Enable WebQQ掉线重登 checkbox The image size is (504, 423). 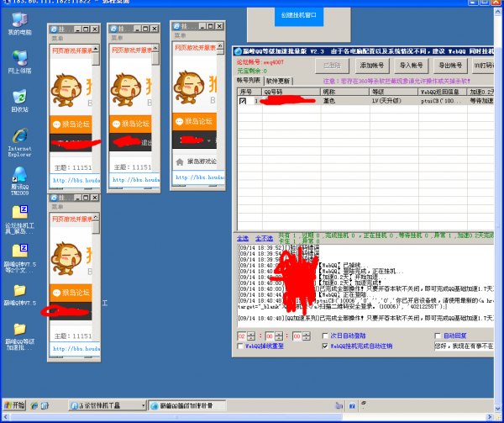[x=239, y=346]
